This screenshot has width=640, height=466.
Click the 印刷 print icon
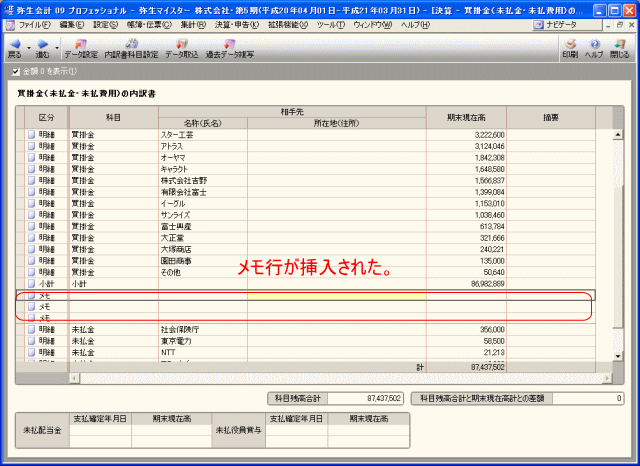pos(570,44)
